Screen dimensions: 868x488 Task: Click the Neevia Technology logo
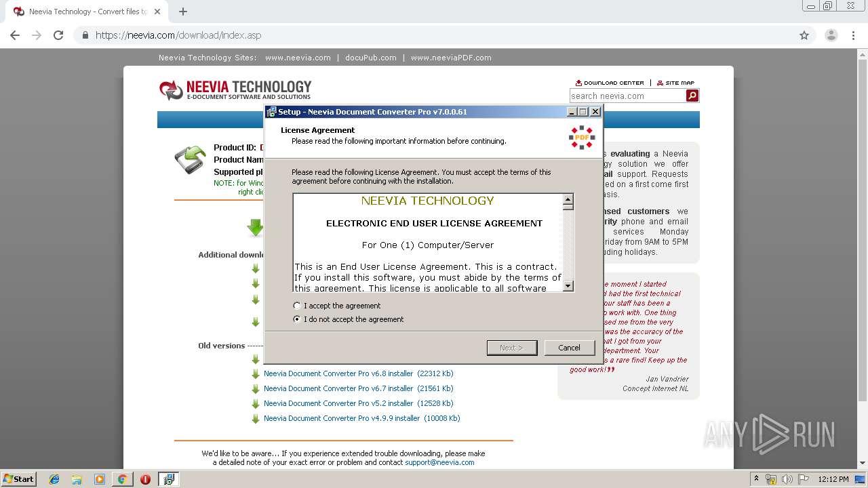click(x=235, y=89)
